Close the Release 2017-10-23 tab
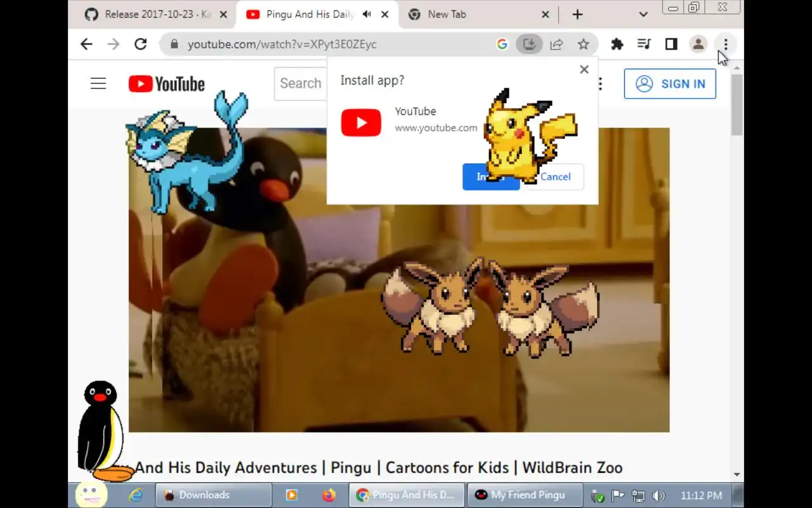The image size is (812, 508). pyautogui.click(x=223, y=14)
